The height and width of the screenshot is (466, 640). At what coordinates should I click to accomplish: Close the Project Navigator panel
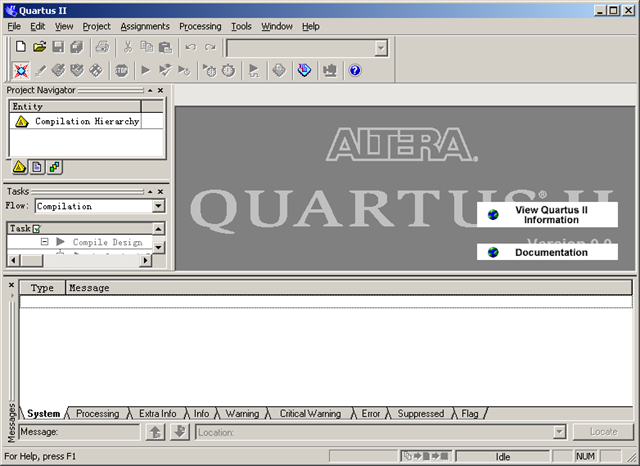(x=160, y=90)
